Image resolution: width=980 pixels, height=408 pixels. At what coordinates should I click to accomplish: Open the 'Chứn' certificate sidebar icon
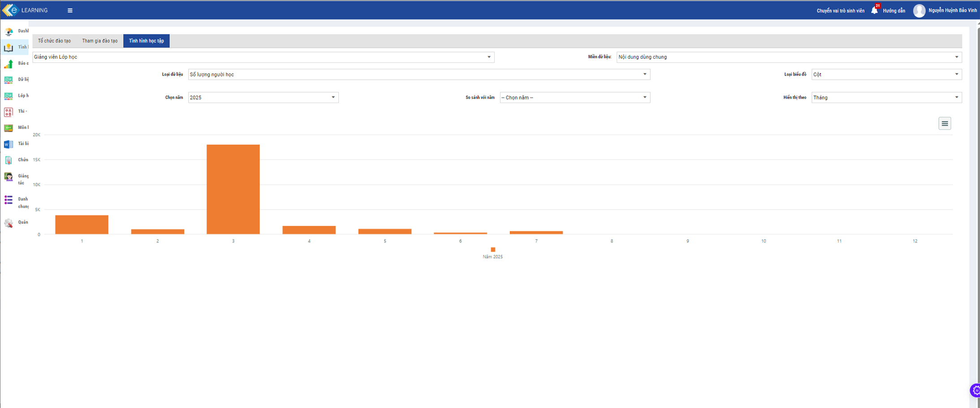(x=9, y=160)
